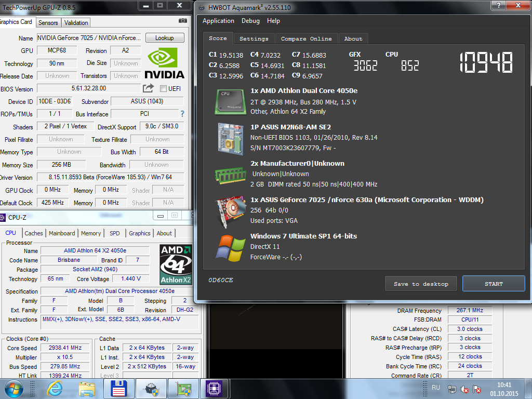Switch to the SPD tab in CPU-Z
532x399 pixels.
[x=115, y=233]
